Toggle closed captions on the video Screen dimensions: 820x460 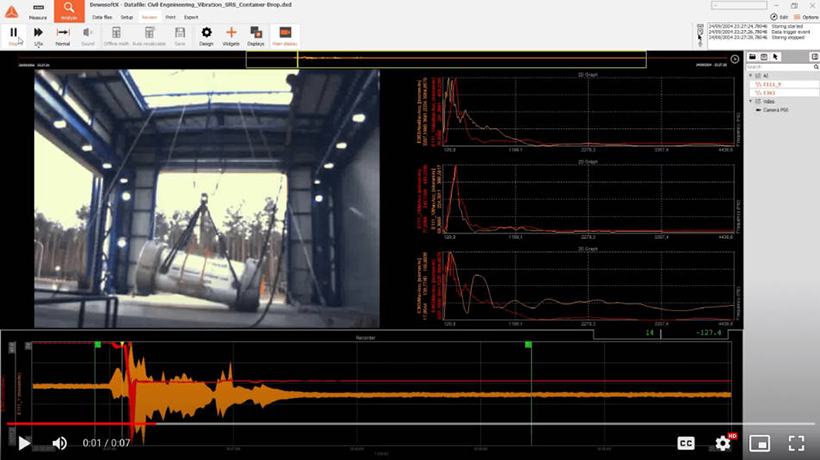click(x=686, y=443)
